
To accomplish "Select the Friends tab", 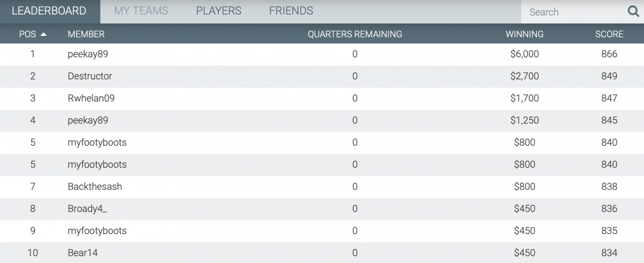I will (x=291, y=11).
